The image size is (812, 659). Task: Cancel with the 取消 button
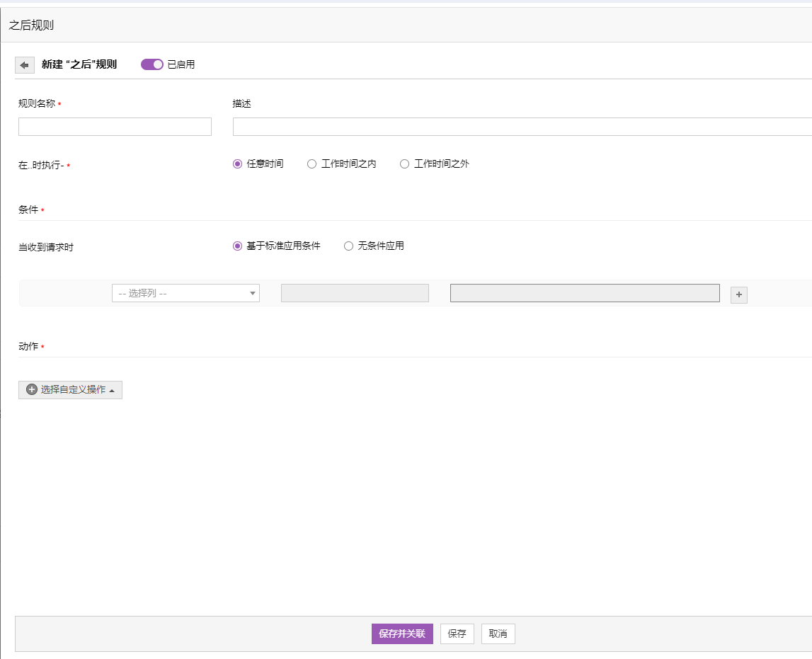(x=498, y=634)
